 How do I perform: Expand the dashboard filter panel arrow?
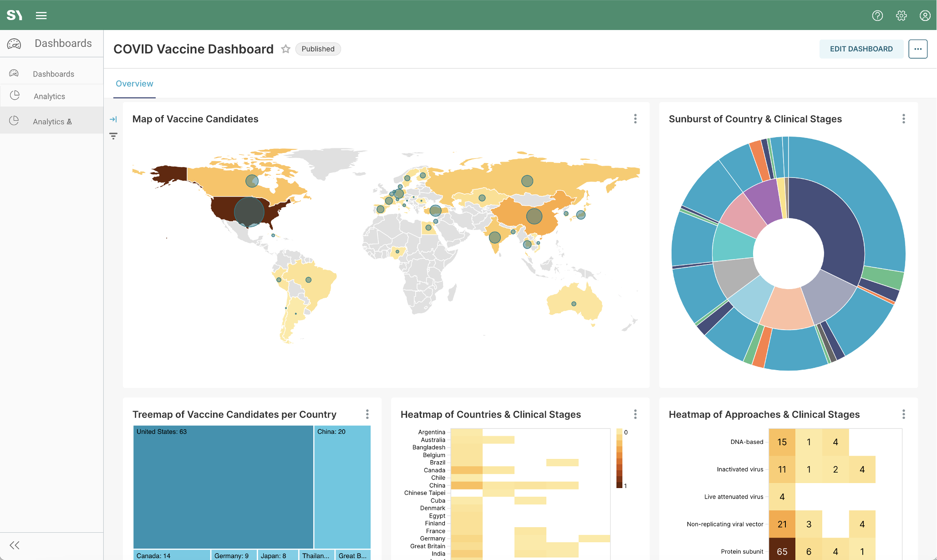(x=113, y=119)
